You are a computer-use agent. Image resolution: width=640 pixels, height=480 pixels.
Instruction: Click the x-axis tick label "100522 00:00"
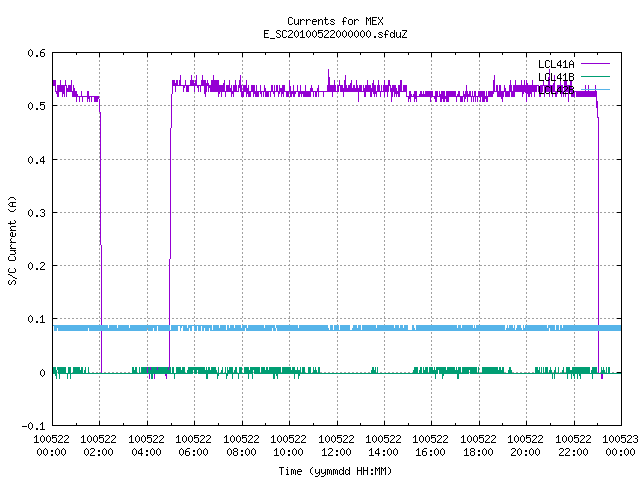click(x=51, y=446)
